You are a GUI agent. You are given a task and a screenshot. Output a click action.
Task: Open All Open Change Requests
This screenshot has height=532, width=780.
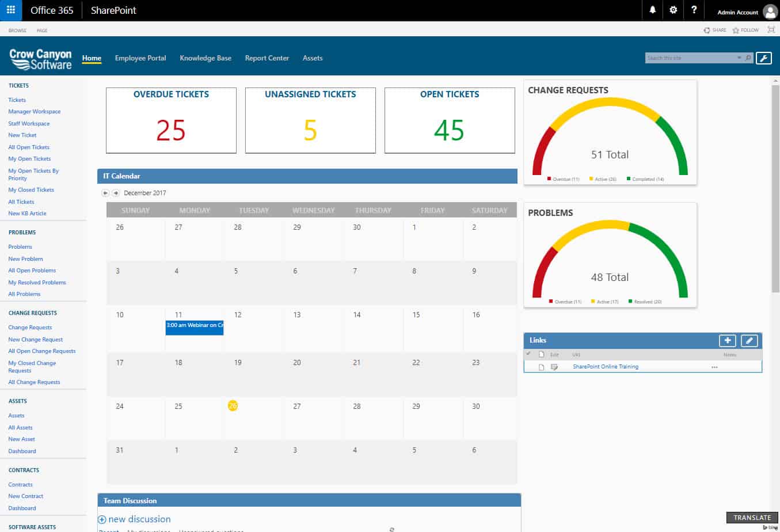point(42,351)
